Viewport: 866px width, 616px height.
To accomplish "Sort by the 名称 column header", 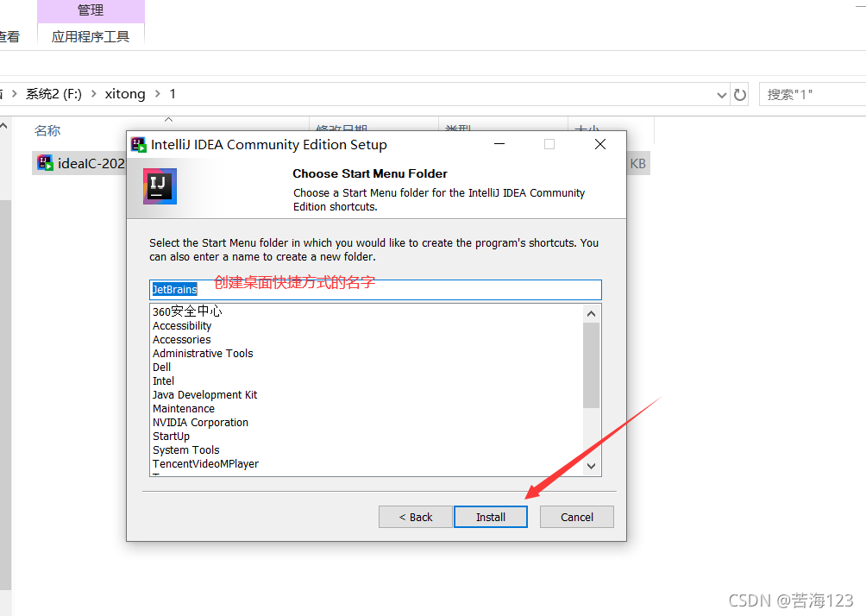I will pyautogui.click(x=47, y=131).
